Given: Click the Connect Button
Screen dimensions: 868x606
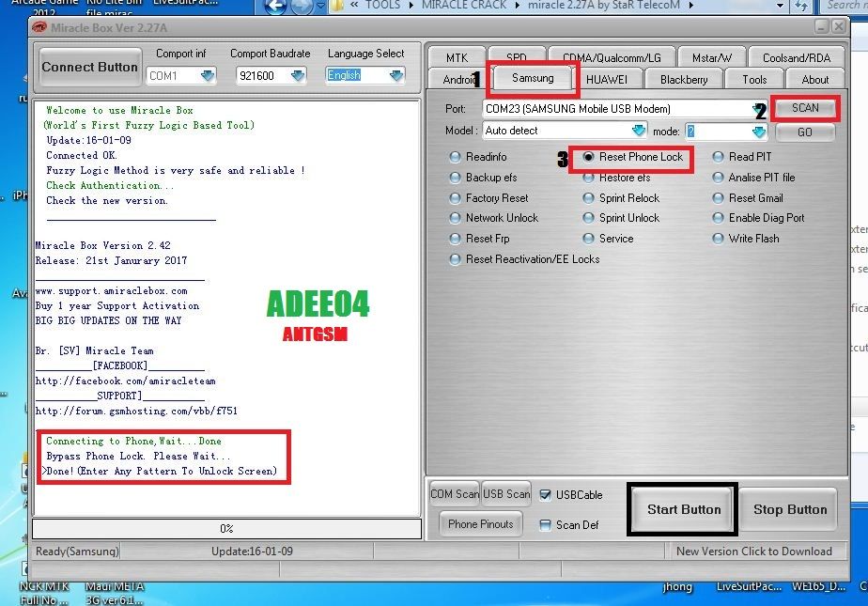Looking at the screenshot, I should [x=89, y=67].
